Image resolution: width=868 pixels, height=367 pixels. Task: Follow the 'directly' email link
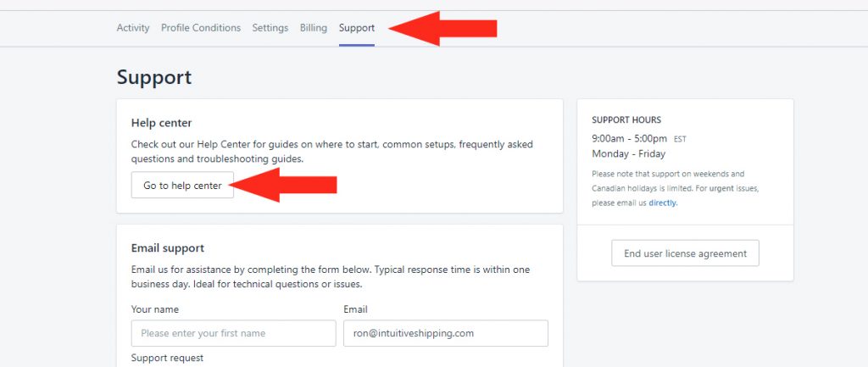click(663, 203)
